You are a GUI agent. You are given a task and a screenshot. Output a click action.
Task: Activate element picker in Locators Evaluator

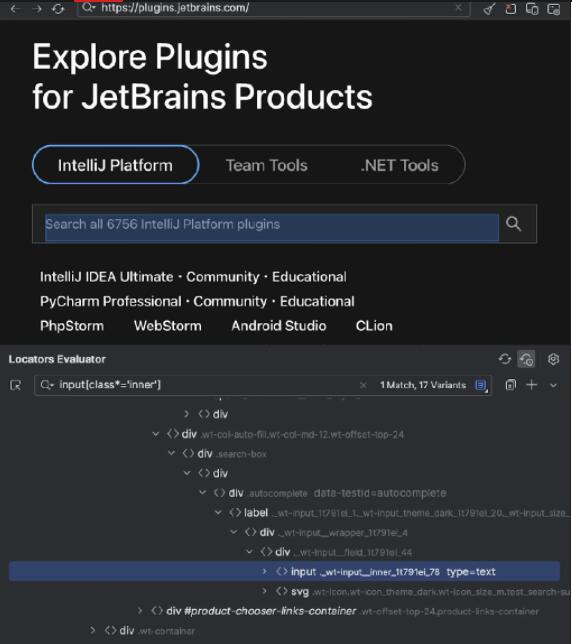[x=16, y=385]
